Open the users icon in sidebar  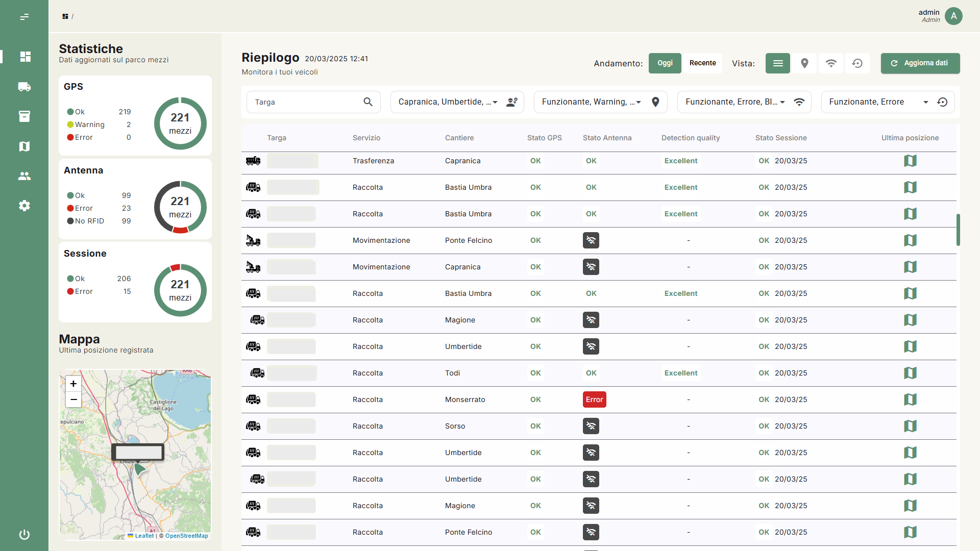point(24,176)
